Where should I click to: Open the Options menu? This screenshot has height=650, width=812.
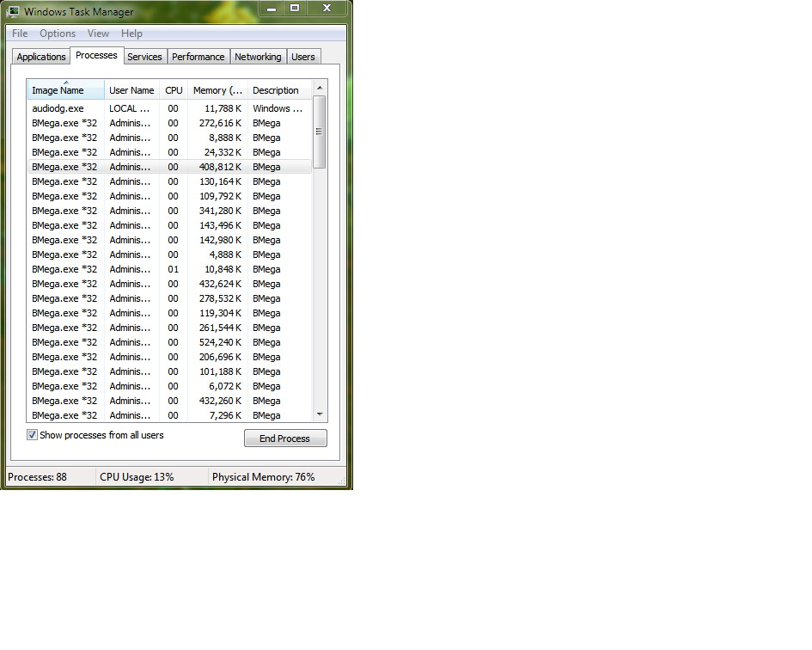point(58,34)
